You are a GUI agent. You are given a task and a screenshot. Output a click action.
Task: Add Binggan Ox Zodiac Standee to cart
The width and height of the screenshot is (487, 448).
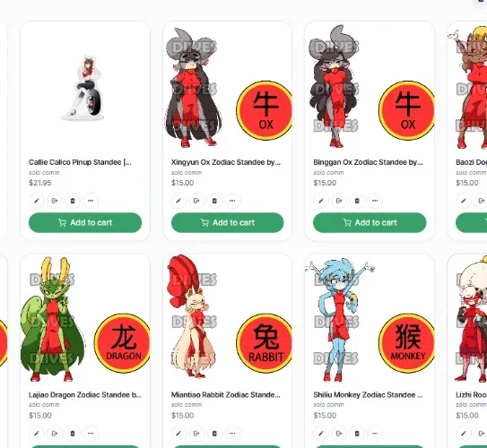point(370,222)
